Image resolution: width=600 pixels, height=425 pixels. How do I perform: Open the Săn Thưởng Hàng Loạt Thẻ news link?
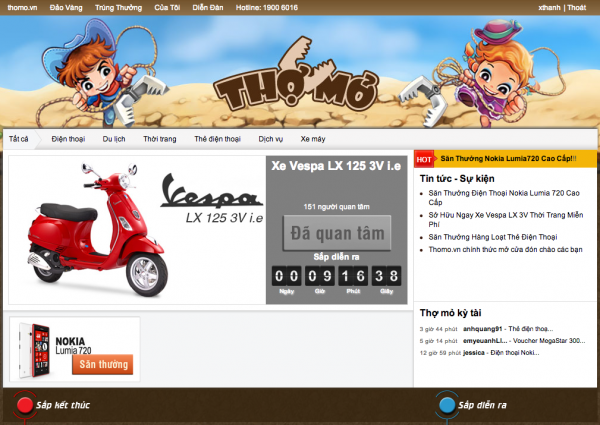tap(495, 237)
